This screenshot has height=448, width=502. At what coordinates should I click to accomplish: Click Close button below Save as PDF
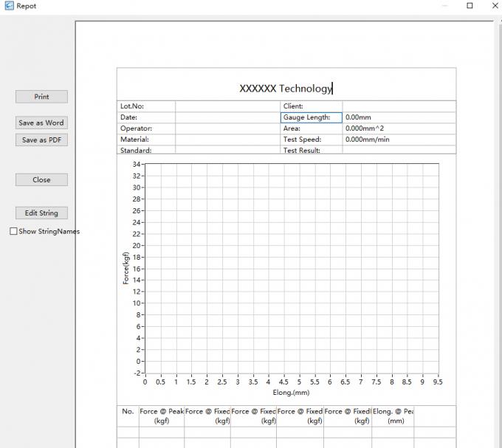click(x=41, y=179)
